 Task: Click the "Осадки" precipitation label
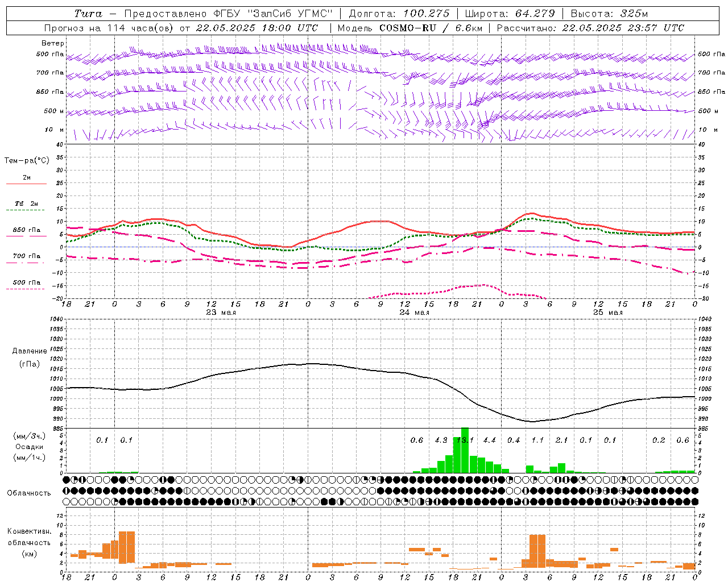30,447
